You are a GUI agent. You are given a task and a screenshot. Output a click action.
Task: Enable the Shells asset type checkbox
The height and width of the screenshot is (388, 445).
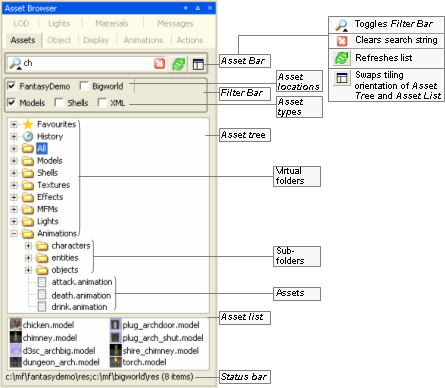(59, 102)
